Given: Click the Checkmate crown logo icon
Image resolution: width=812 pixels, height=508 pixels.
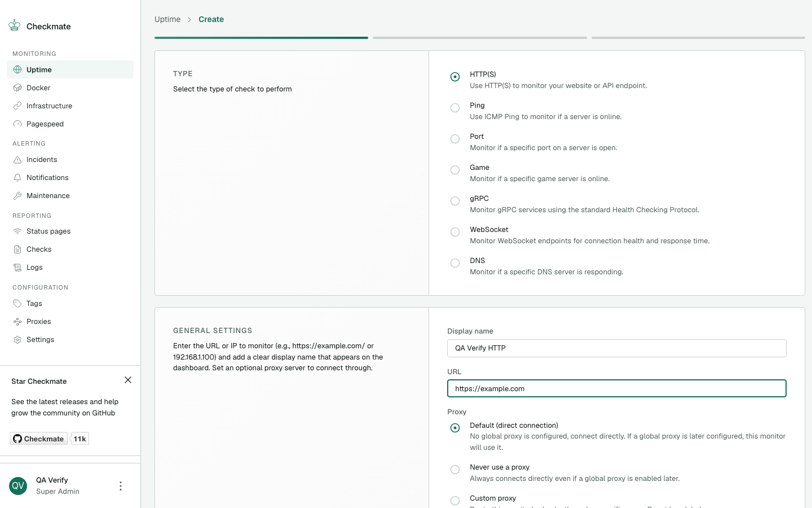Looking at the screenshot, I should [15, 25].
